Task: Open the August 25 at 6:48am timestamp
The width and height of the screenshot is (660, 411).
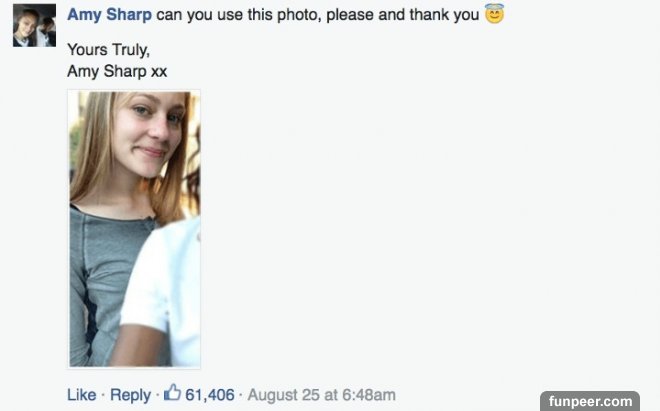Action: (321, 395)
